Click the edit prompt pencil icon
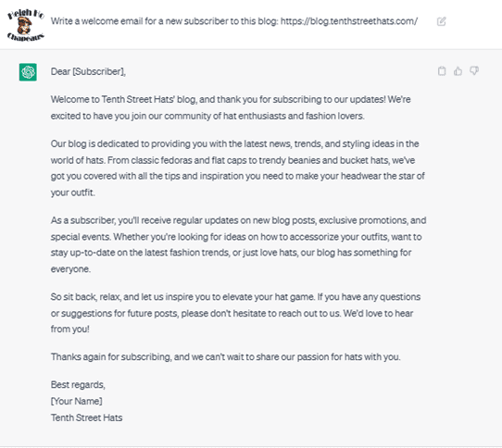 click(x=441, y=21)
